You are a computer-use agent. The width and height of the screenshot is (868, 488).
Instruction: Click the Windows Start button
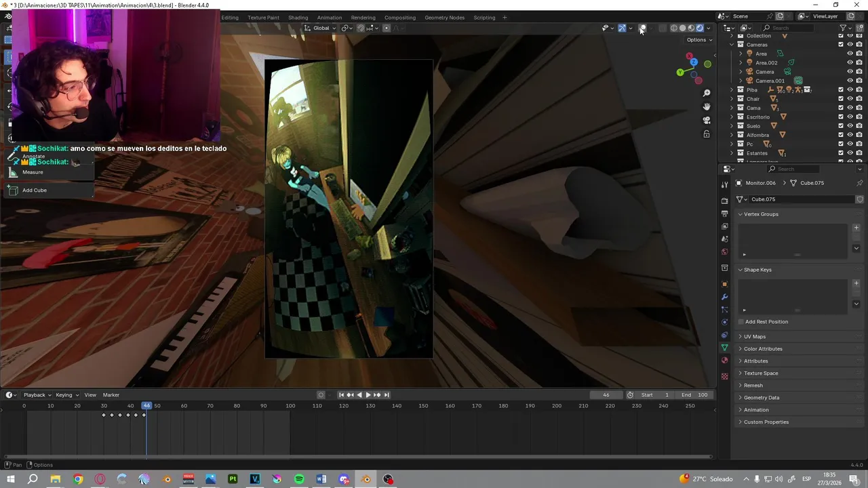point(11,479)
